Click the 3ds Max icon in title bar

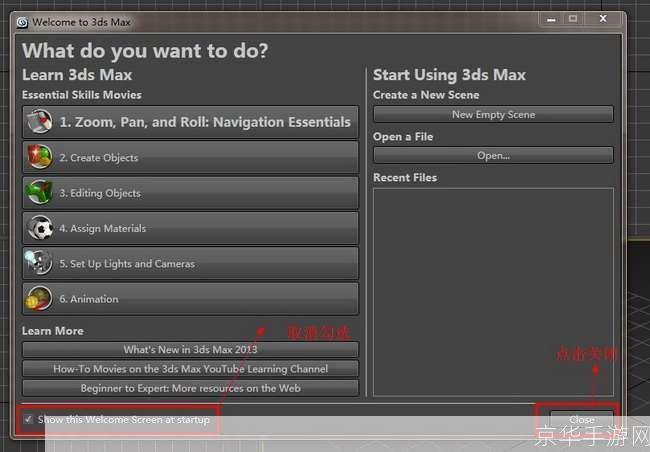click(22, 22)
